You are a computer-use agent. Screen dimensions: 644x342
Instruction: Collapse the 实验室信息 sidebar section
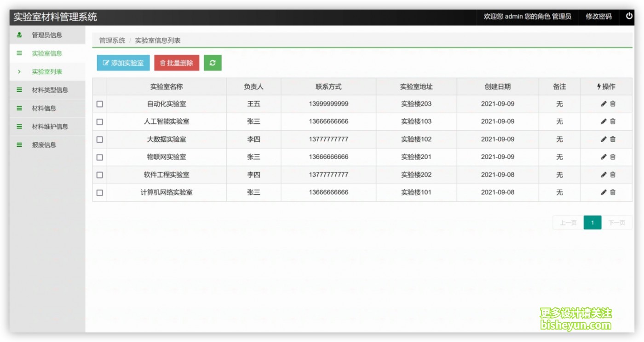tap(47, 53)
